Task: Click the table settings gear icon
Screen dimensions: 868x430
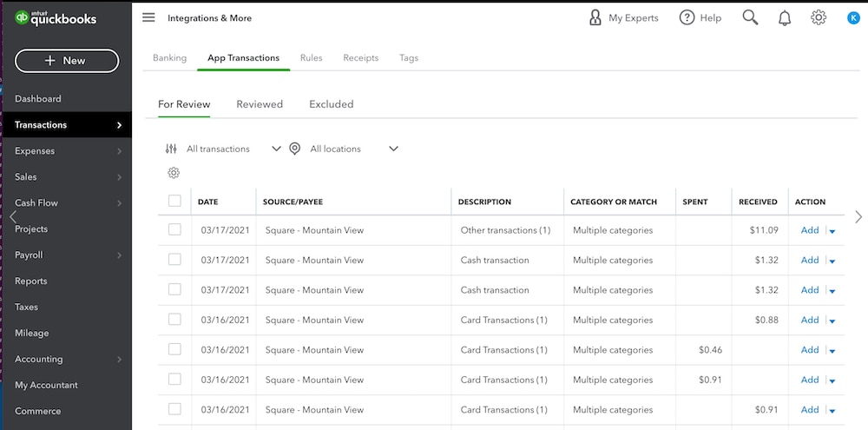Action: tap(174, 173)
